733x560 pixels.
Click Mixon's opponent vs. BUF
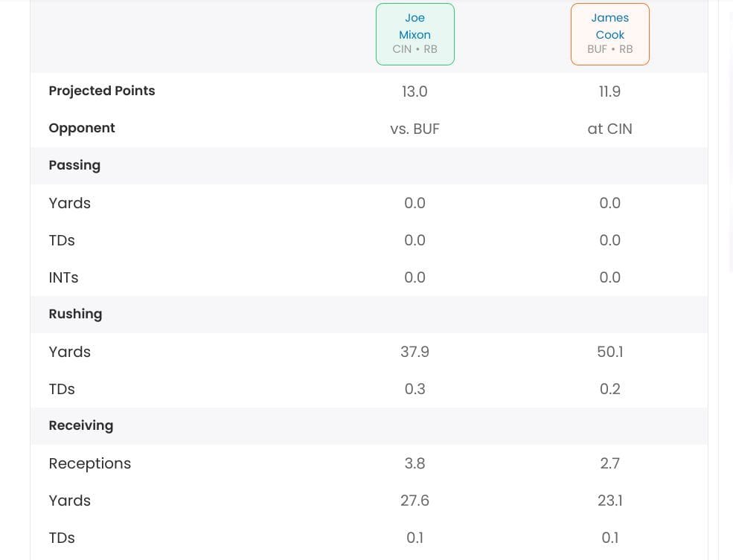(414, 129)
